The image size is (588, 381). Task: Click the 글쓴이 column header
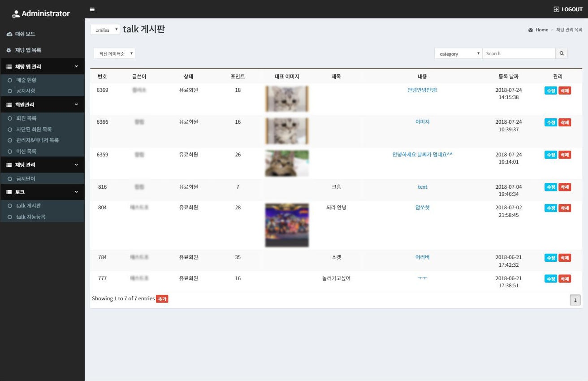point(139,77)
